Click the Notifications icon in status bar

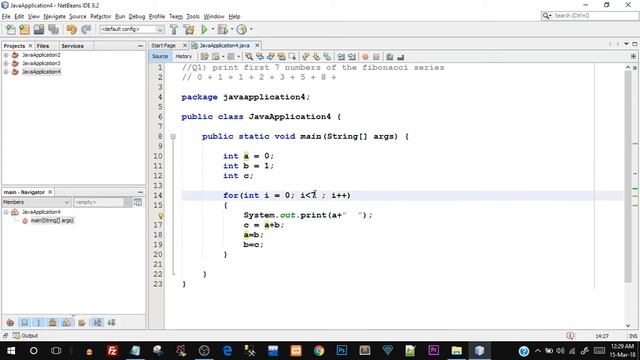tap(570, 336)
